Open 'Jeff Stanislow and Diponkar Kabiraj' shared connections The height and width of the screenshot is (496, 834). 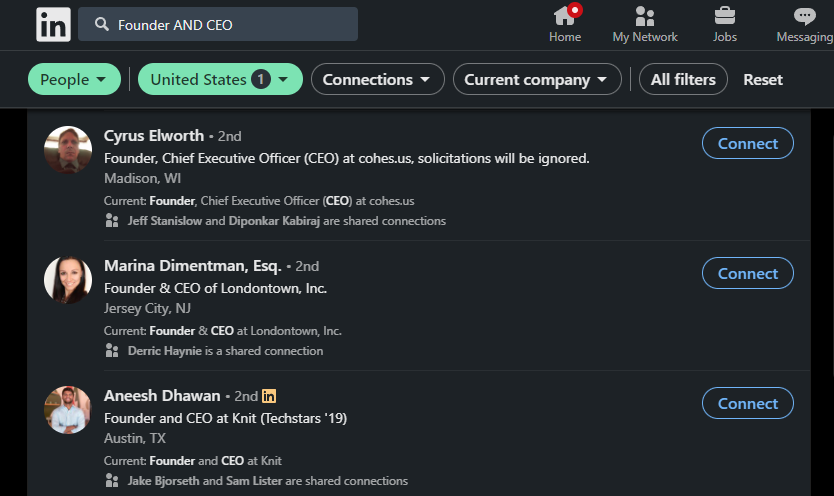pyautogui.click(x=287, y=221)
